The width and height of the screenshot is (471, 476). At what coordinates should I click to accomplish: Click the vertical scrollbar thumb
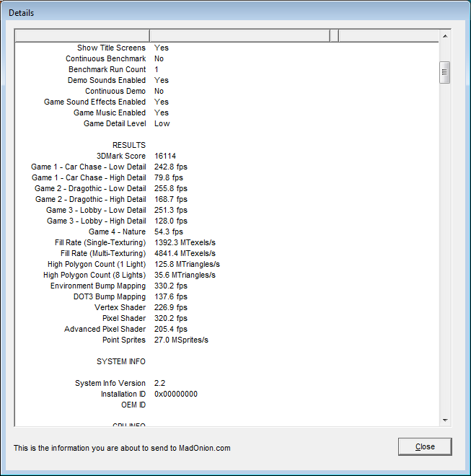[445, 72]
